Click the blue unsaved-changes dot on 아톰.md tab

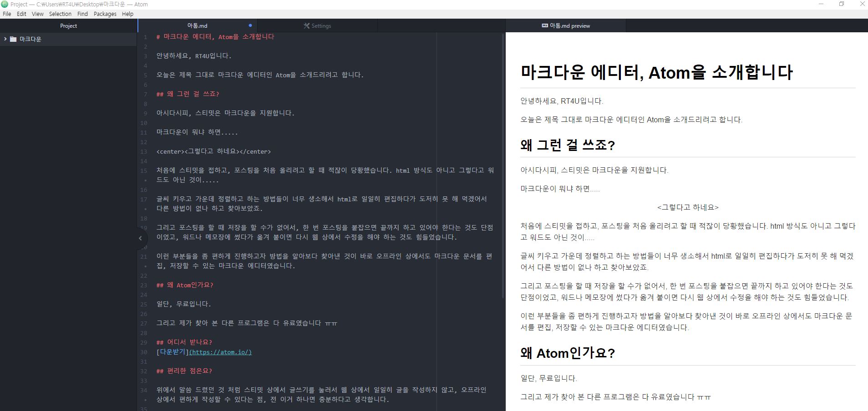250,25
